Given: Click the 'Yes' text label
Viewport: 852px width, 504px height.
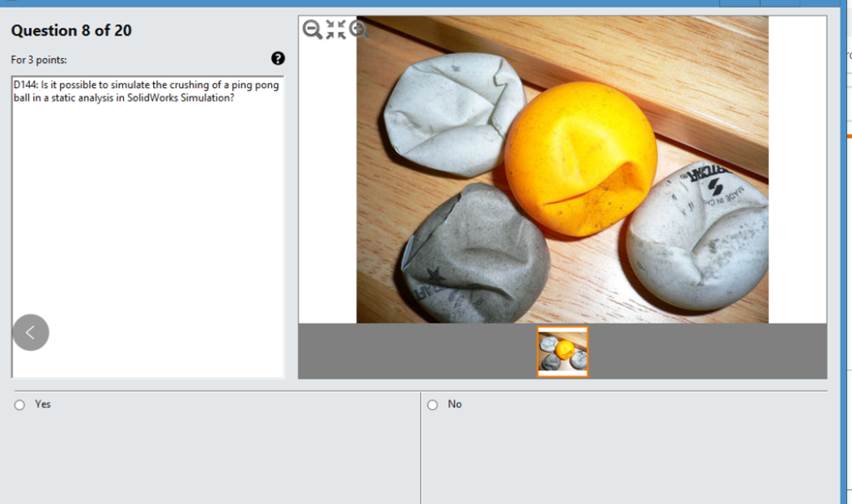Looking at the screenshot, I should 42,404.
